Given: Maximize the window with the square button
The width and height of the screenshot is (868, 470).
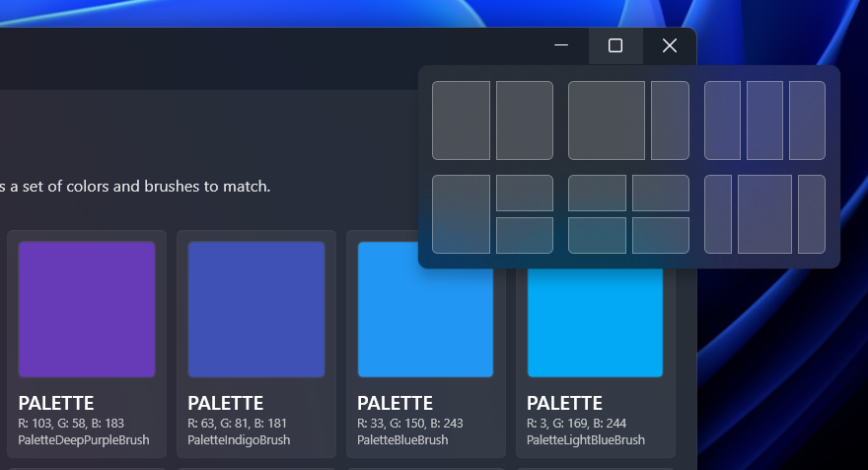Looking at the screenshot, I should 615,45.
